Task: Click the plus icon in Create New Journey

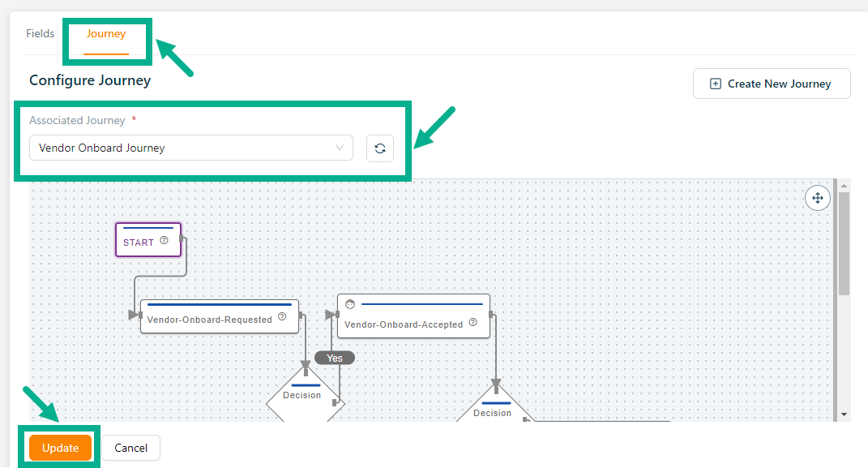Action: [715, 84]
